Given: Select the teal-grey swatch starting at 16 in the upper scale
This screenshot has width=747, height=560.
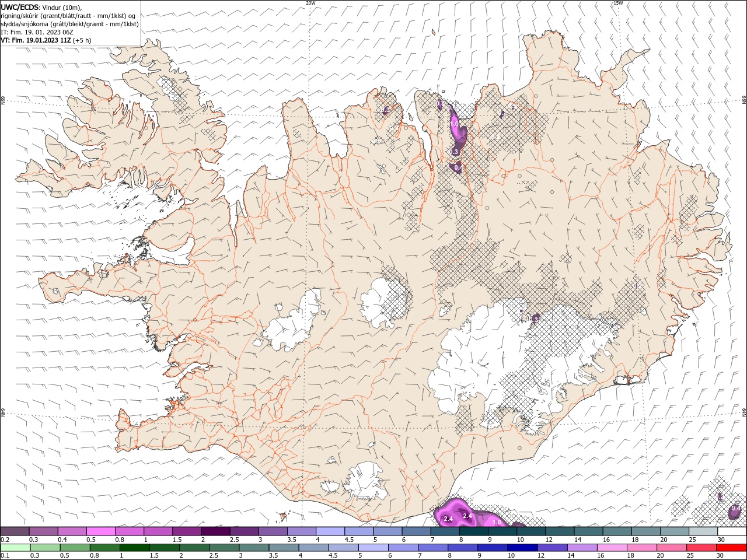Looking at the screenshot, I should 617,531.
